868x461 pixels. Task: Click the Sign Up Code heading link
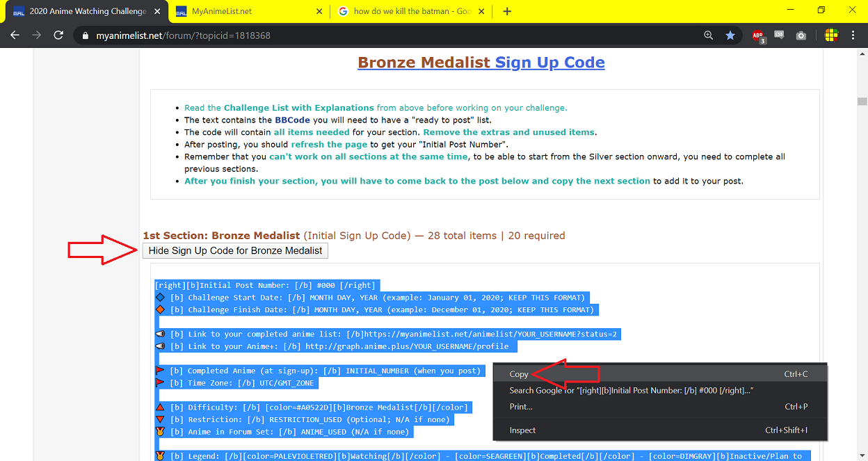click(549, 63)
